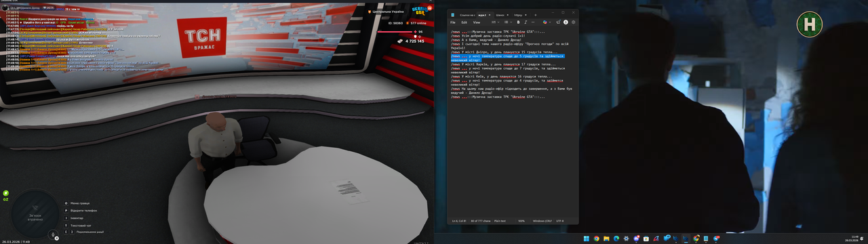The image size is (868, 244).
Task: Click the green GZ zone shield icon
Action: (5, 193)
